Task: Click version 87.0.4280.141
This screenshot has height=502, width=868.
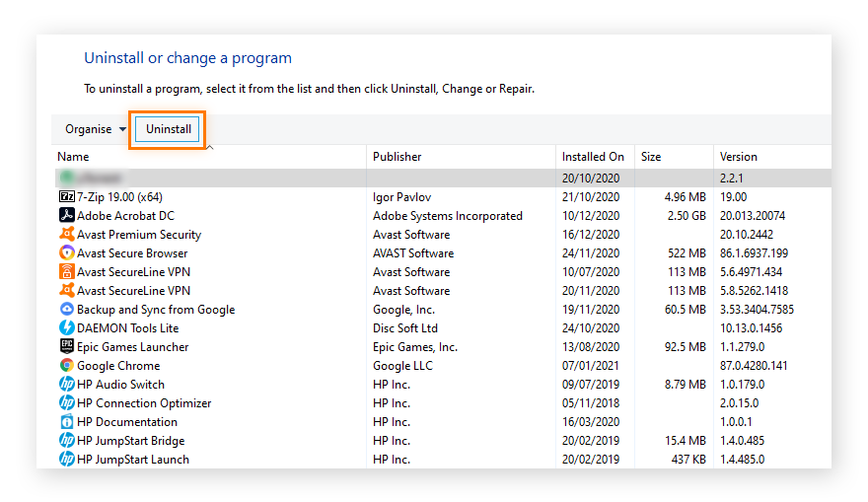Action: pyautogui.click(x=754, y=366)
